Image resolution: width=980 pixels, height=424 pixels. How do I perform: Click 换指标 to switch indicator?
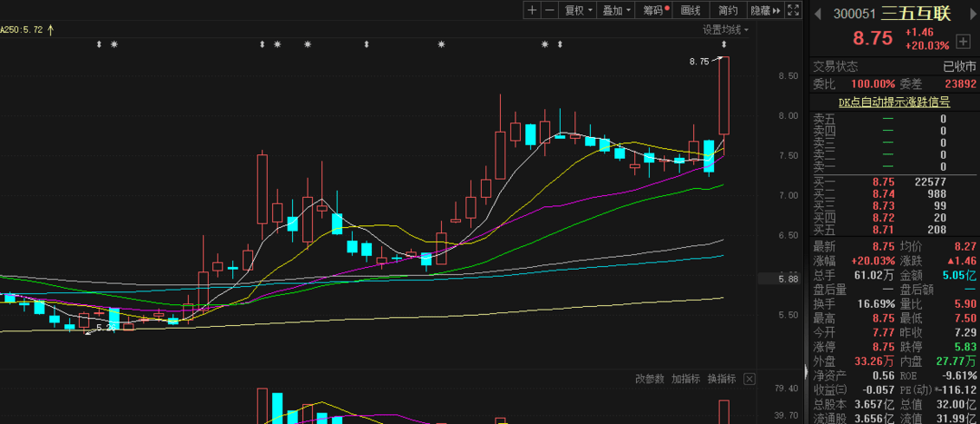(x=721, y=379)
